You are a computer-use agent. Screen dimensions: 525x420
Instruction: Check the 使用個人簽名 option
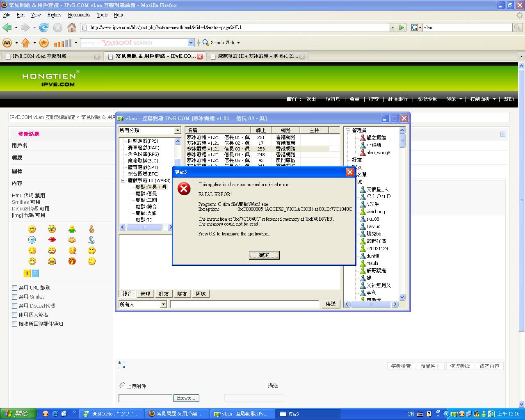tap(15, 315)
